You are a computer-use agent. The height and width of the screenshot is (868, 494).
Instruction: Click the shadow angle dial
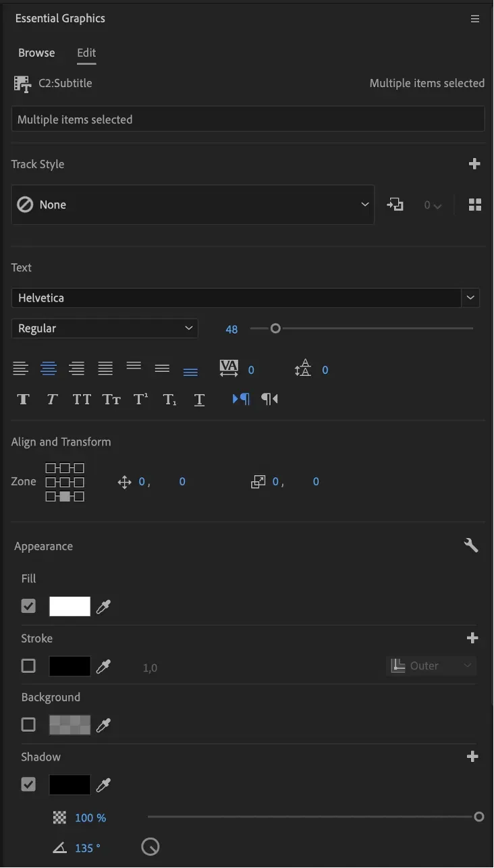tap(150, 846)
